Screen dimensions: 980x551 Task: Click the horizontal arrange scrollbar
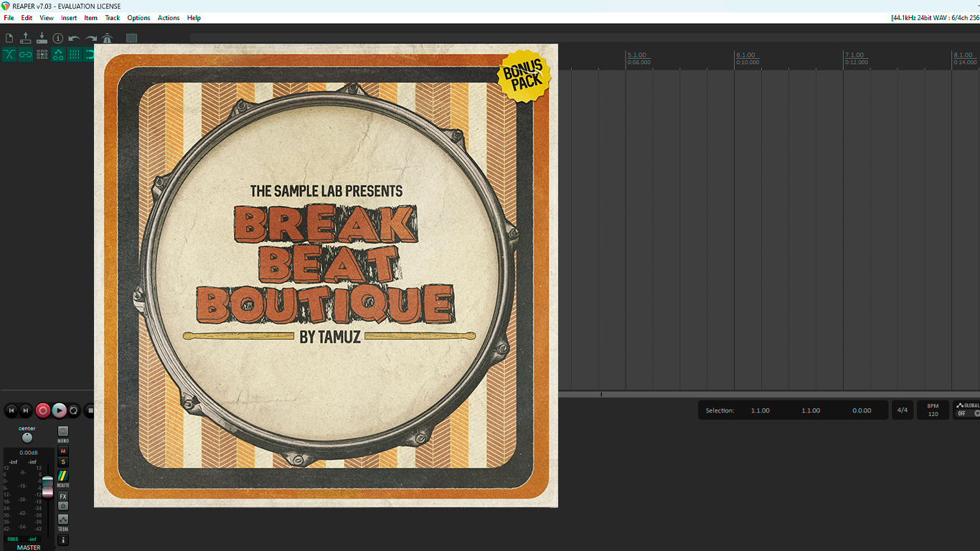(769, 394)
